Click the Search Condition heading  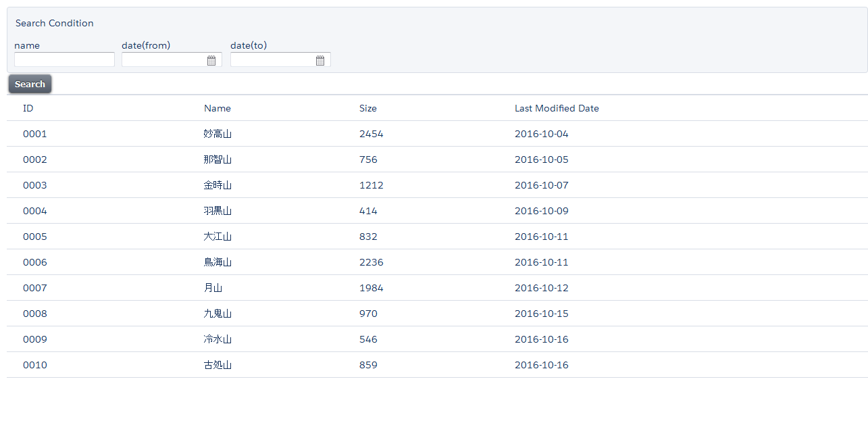(x=55, y=23)
